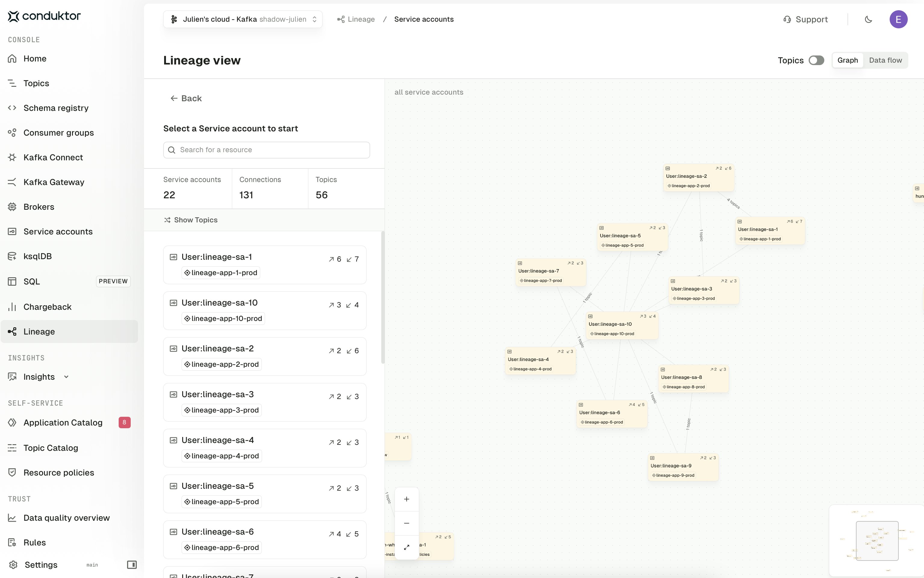Screen dimensions: 924x578
Task: Click the User:lineage-sa-9 graph node
Action: click(x=683, y=467)
